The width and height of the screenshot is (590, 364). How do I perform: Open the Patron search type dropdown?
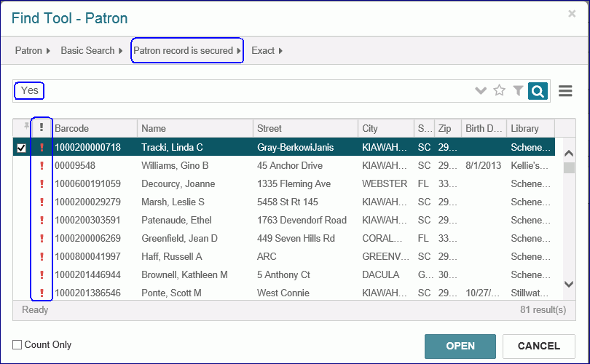[x=33, y=51]
